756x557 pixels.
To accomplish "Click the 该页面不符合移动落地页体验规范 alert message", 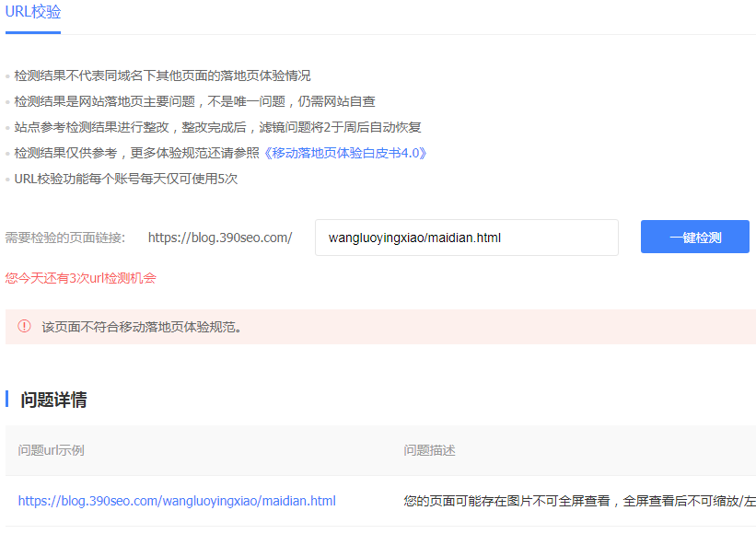I will pos(142,327).
